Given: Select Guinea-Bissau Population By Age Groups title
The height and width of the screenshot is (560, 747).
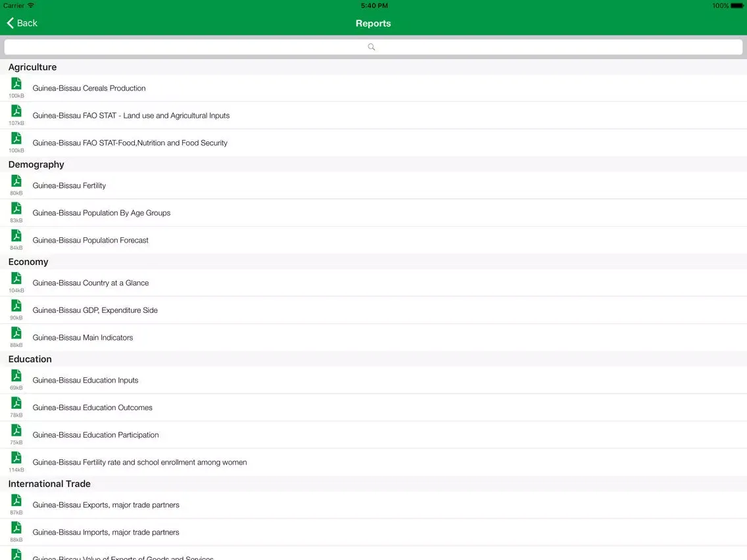Looking at the screenshot, I should tap(101, 213).
